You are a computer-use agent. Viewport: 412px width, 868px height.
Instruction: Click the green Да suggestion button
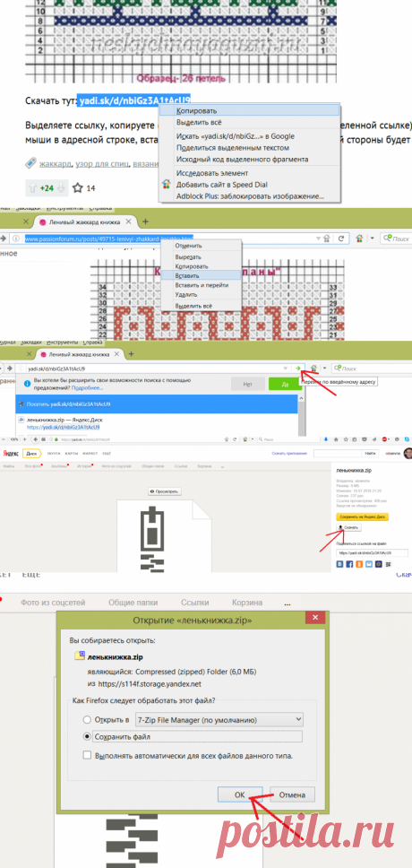click(285, 384)
